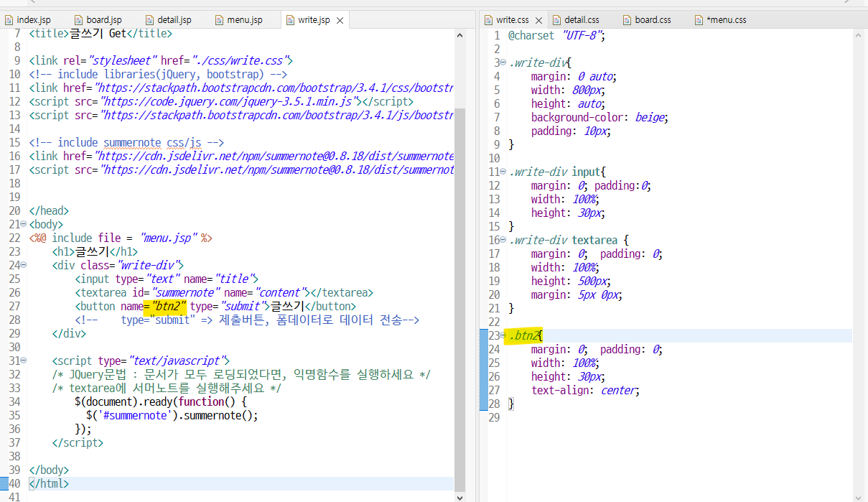
Task: Click the background-color: beige declaration
Action: point(600,117)
